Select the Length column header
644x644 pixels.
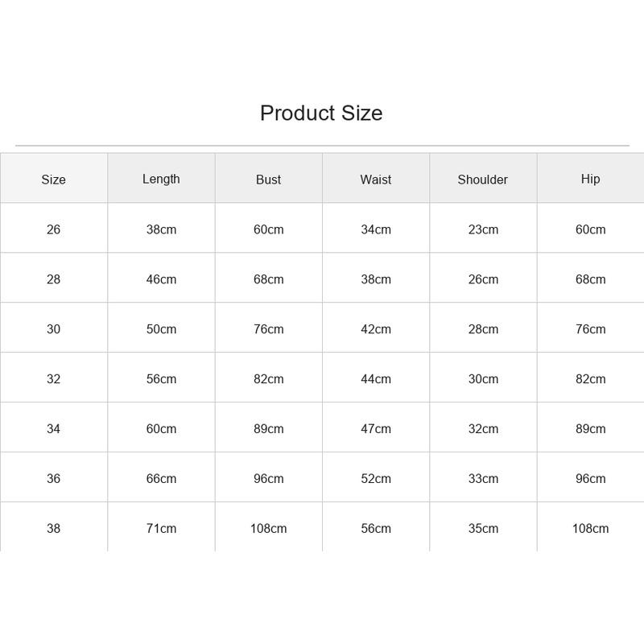(x=161, y=180)
